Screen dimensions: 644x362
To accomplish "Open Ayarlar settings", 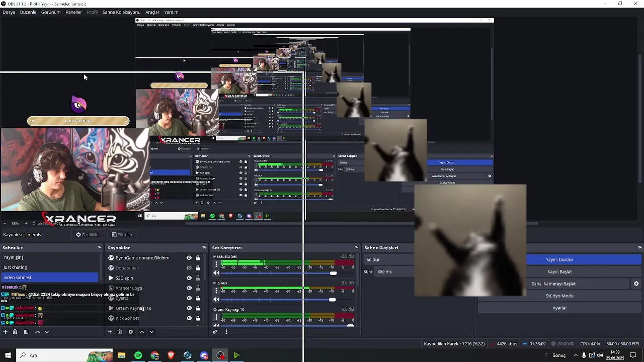I will tap(559, 308).
